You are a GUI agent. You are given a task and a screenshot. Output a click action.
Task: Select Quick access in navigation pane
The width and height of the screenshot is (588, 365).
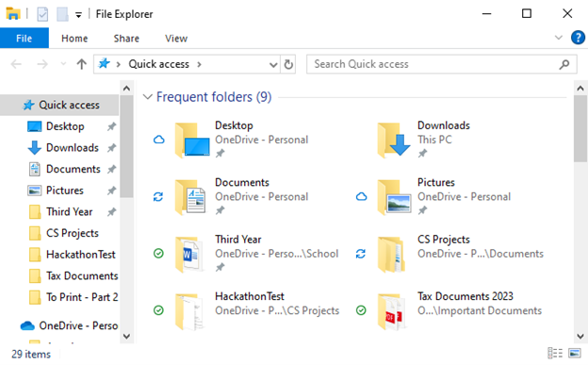coord(60,105)
